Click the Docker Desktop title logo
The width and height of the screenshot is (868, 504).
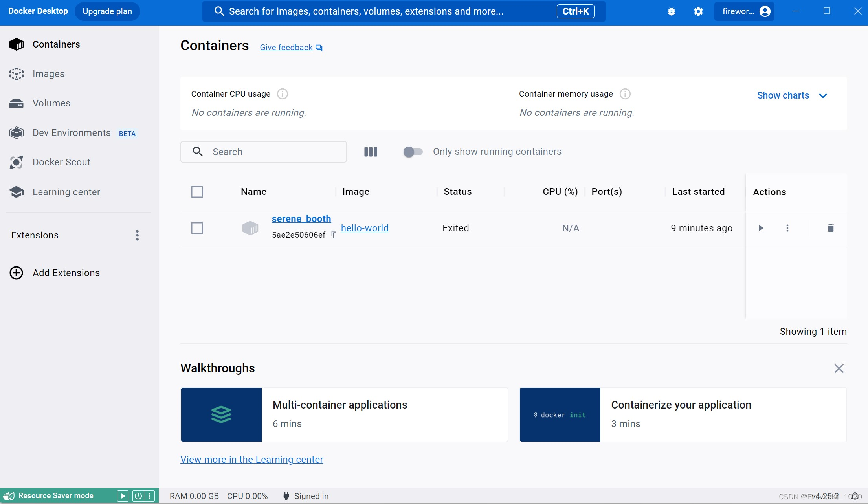click(x=38, y=11)
